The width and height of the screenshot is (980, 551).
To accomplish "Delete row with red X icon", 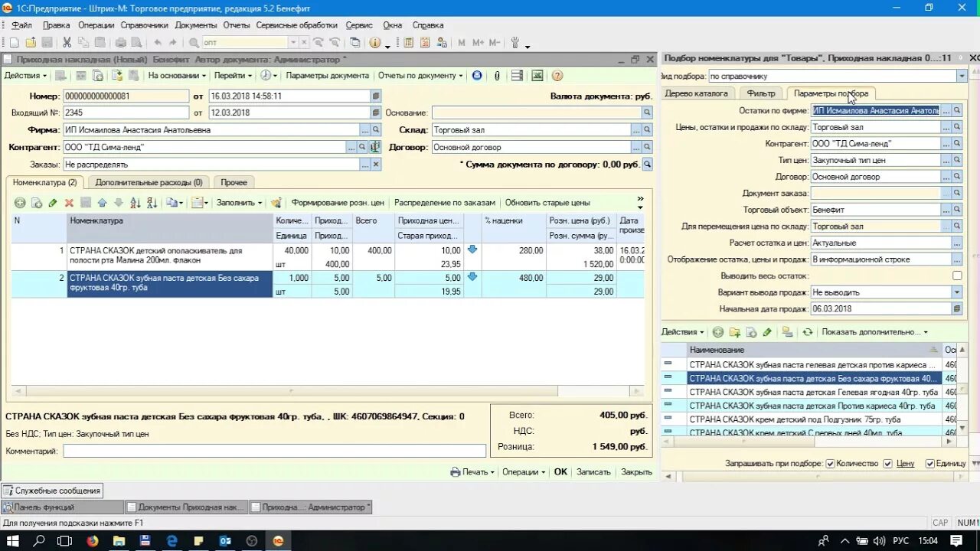I will point(69,203).
